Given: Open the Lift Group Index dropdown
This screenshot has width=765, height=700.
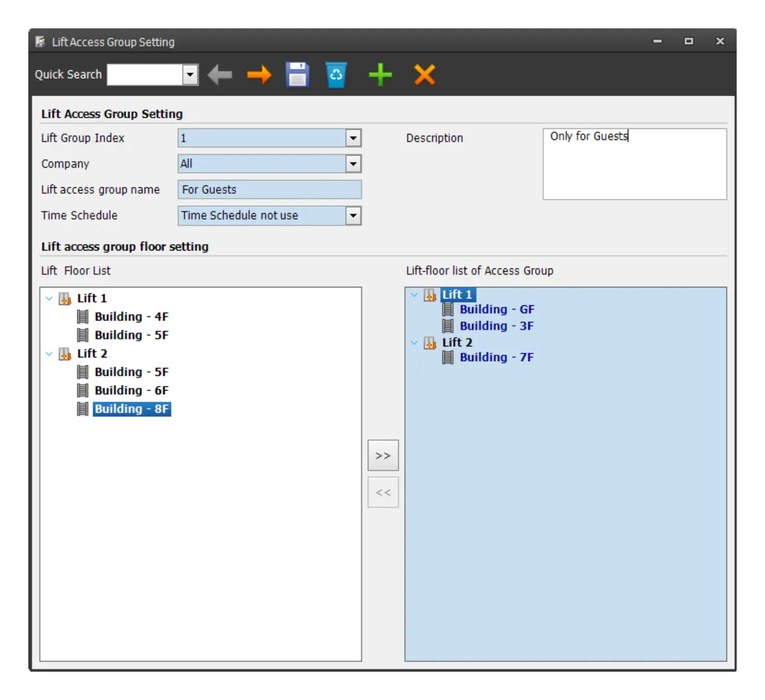Looking at the screenshot, I should 353,138.
